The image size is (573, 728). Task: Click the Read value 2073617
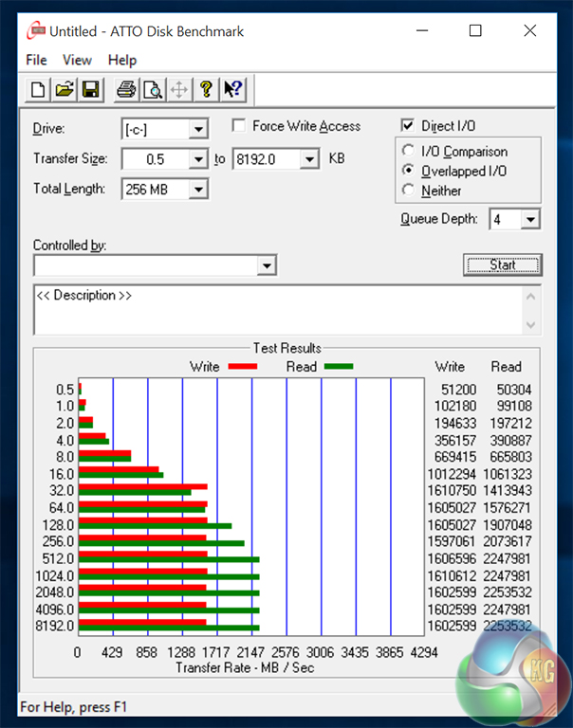click(508, 541)
